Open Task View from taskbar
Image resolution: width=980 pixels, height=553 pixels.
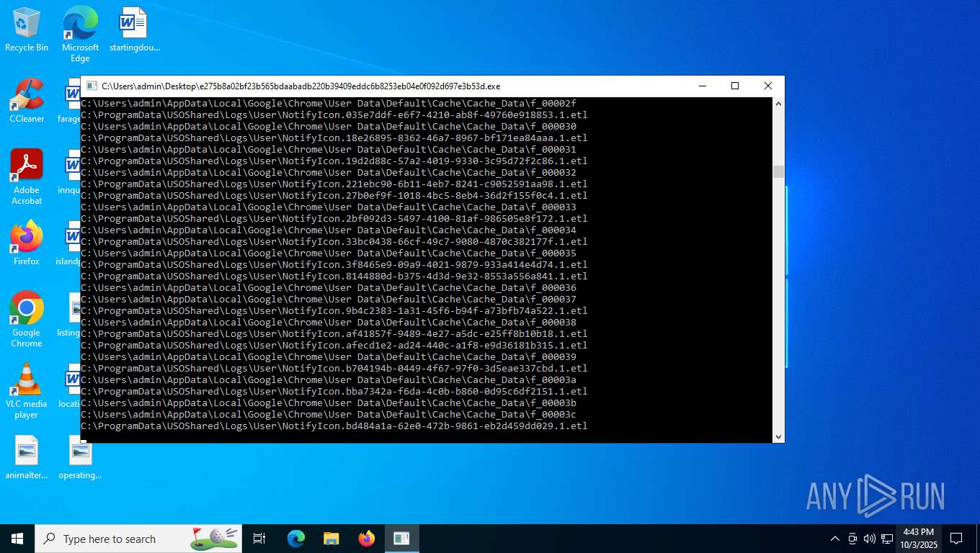coord(259,539)
